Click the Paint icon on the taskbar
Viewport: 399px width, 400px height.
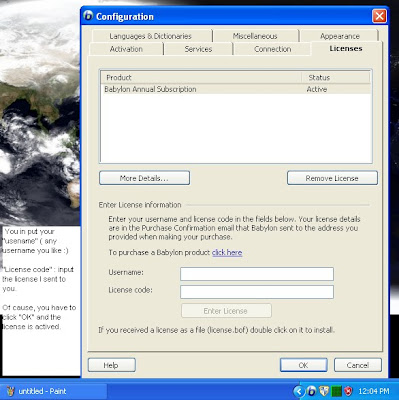point(10,391)
